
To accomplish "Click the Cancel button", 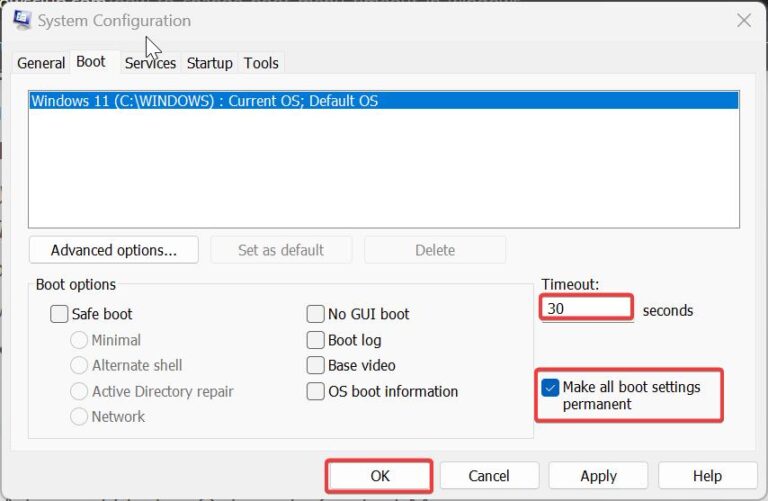I will [489, 476].
